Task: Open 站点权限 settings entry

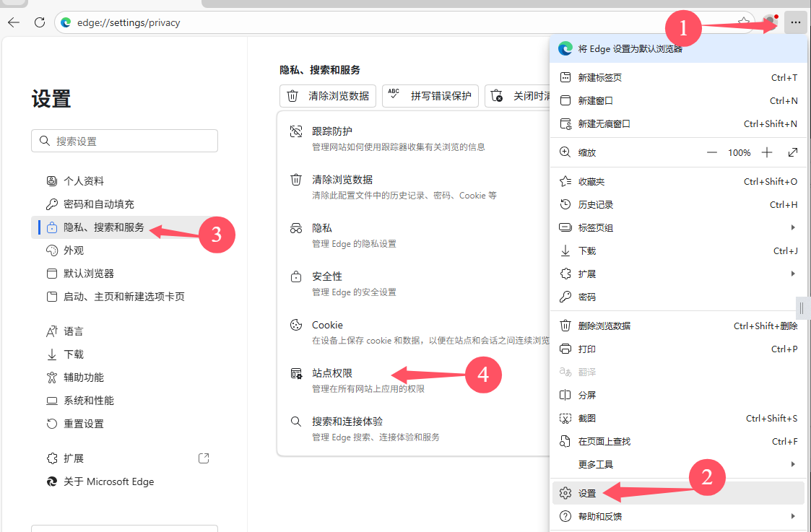Action: click(x=332, y=373)
